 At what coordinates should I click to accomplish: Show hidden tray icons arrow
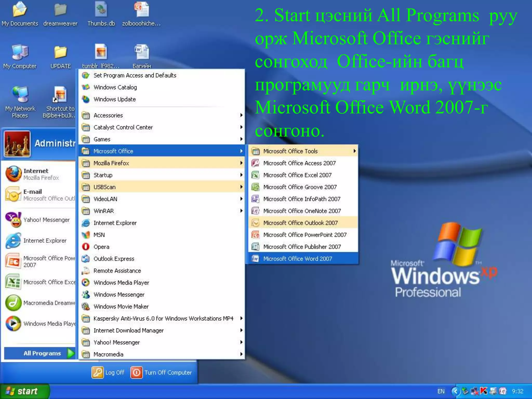coord(455,391)
